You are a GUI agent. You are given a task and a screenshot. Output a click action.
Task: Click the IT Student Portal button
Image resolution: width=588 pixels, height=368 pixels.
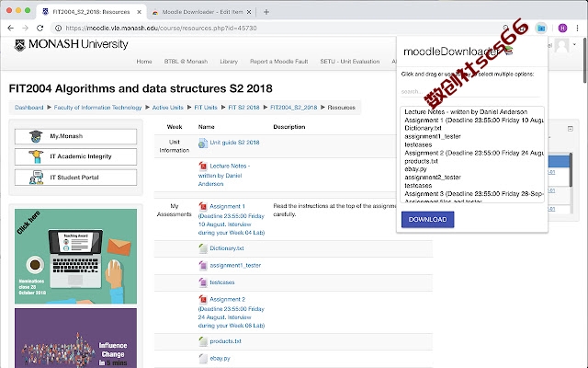(x=75, y=178)
